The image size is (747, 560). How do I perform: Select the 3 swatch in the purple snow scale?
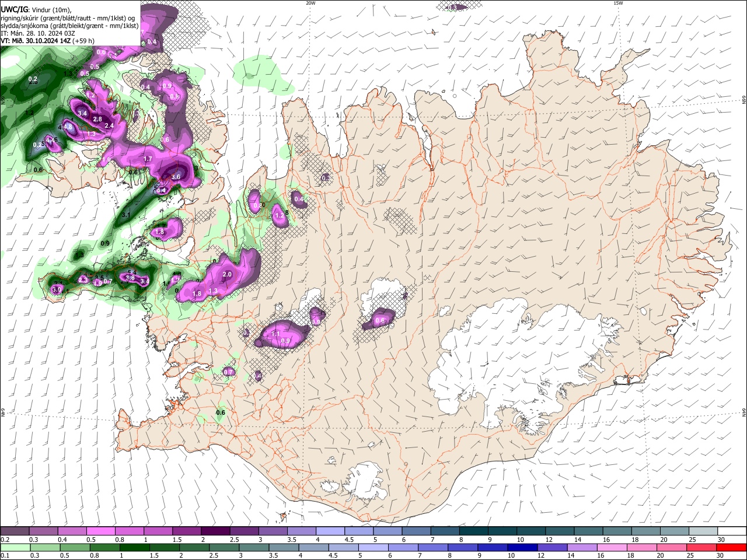coord(273,531)
